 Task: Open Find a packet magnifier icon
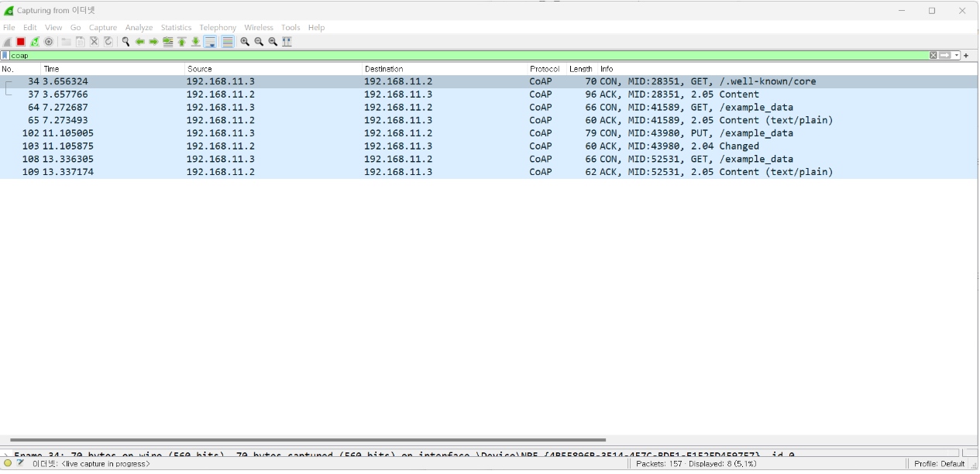(x=126, y=42)
